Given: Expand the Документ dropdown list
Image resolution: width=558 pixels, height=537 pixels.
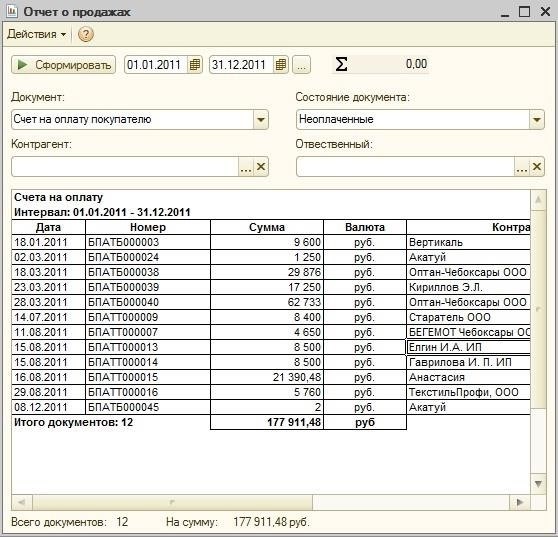Looking at the screenshot, I should coord(261,120).
